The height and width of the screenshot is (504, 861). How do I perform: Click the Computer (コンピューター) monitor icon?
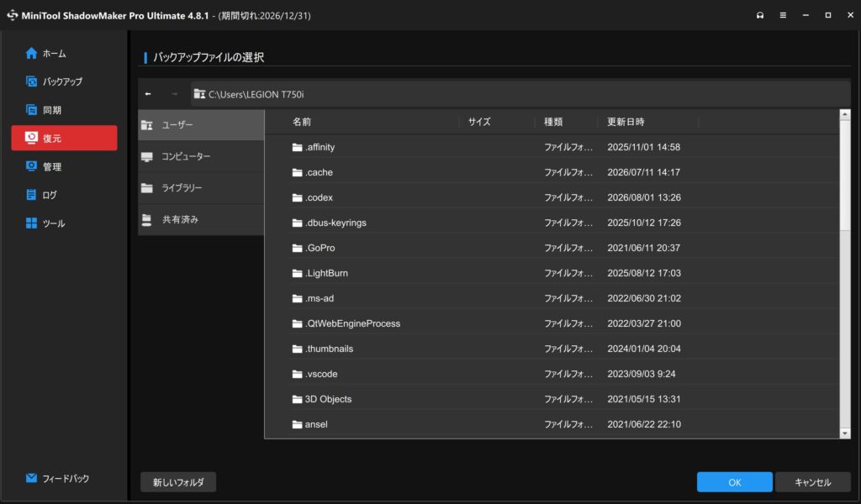146,157
